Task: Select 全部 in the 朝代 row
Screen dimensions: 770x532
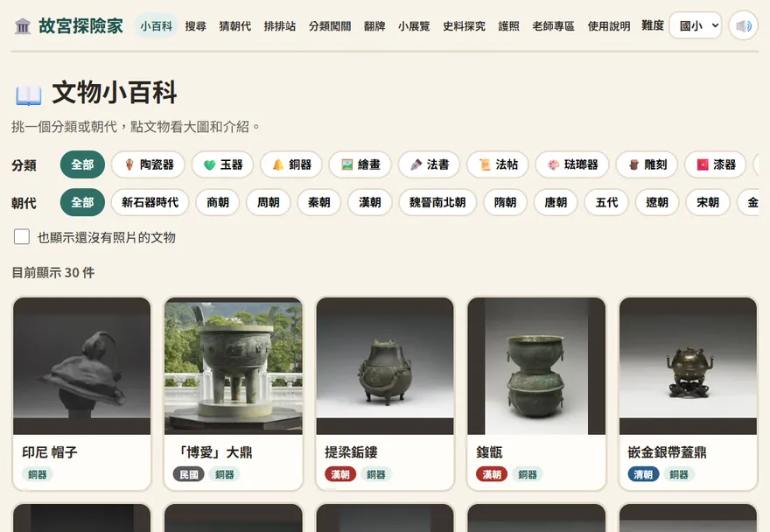Action: click(x=82, y=202)
